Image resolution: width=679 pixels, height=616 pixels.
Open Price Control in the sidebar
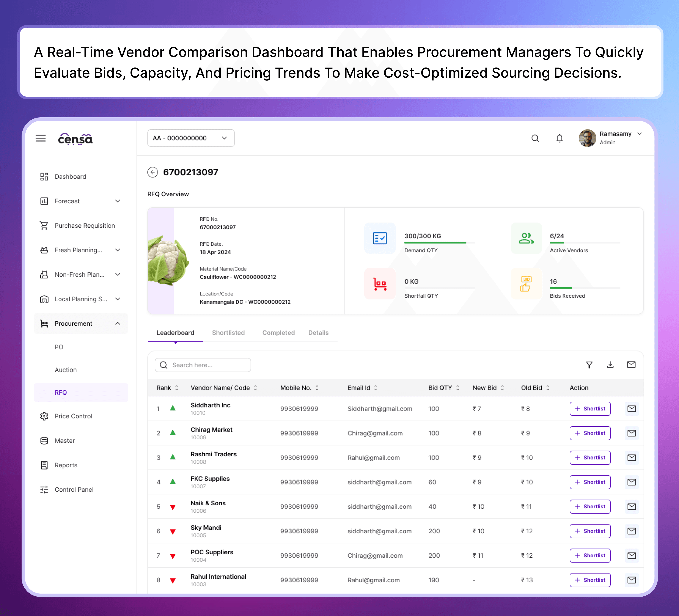[x=73, y=416]
